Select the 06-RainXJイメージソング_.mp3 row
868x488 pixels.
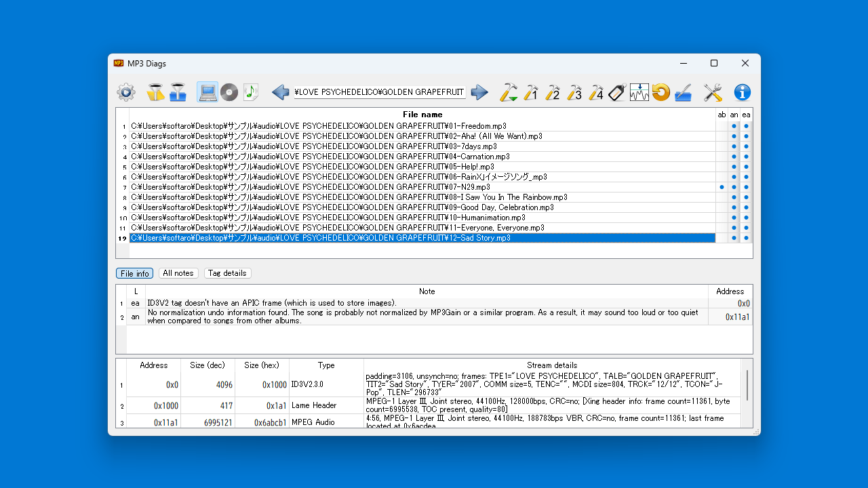coord(422,177)
